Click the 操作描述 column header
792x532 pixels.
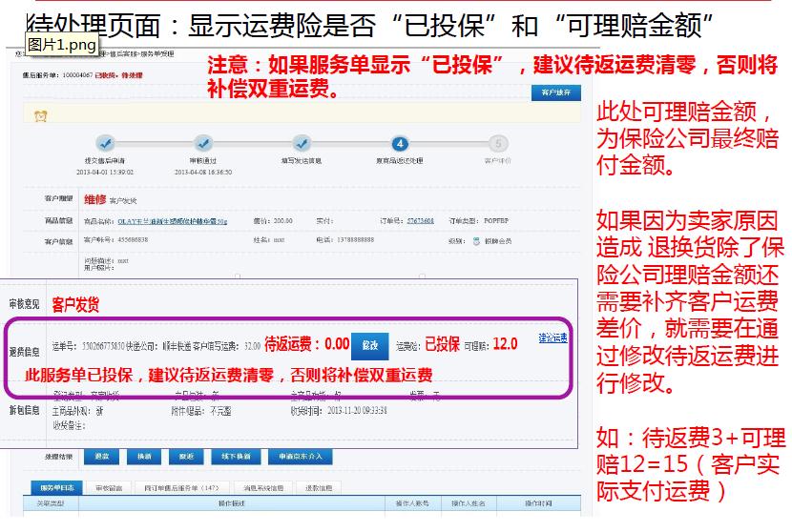[232, 503]
